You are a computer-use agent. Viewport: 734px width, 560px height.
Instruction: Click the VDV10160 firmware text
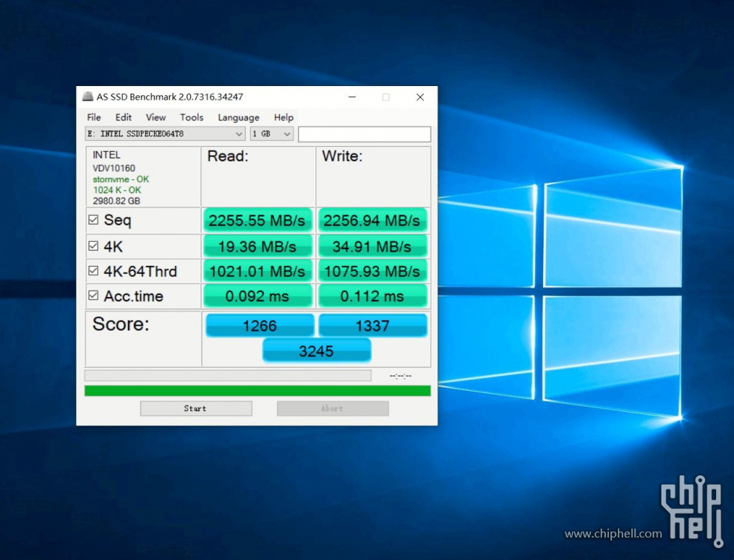pos(114,168)
